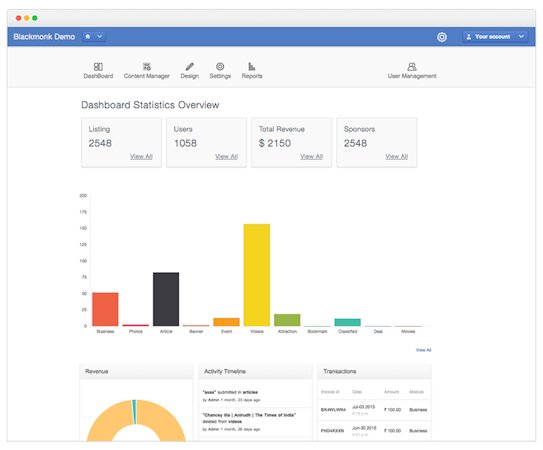Open the Content Manager icon
This screenshot has width=543, height=450.
click(x=147, y=67)
